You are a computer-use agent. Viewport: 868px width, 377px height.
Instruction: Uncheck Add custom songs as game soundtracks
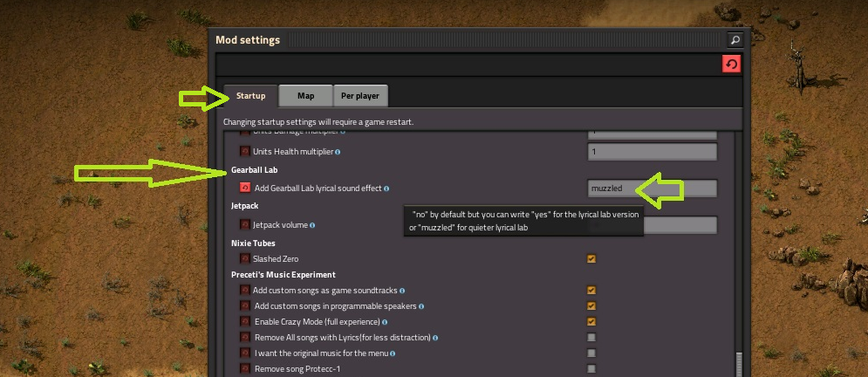[x=591, y=290]
